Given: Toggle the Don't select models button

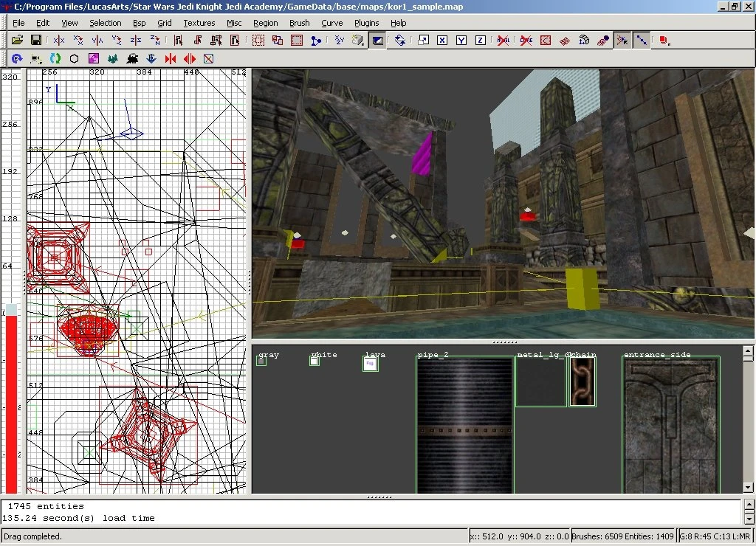Looking at the screenshot, I should point(504,40).
